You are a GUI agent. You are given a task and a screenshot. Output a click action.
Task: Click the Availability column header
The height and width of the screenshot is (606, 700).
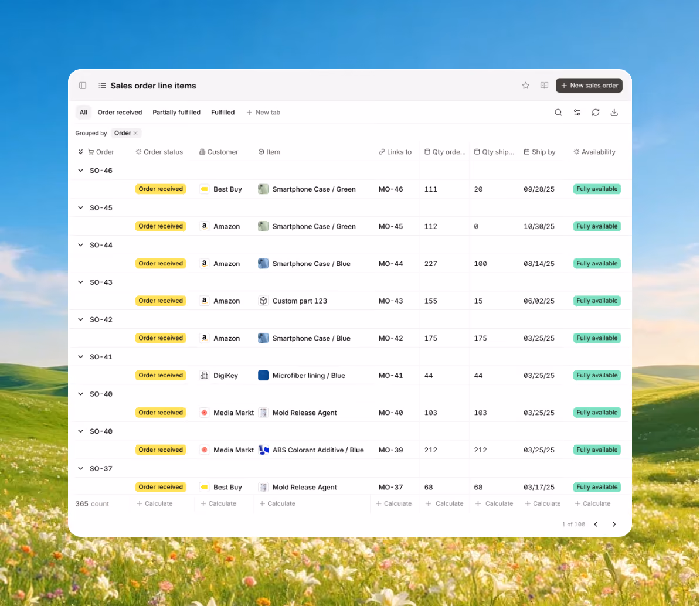pyautogui.click(x=594, y=152)
